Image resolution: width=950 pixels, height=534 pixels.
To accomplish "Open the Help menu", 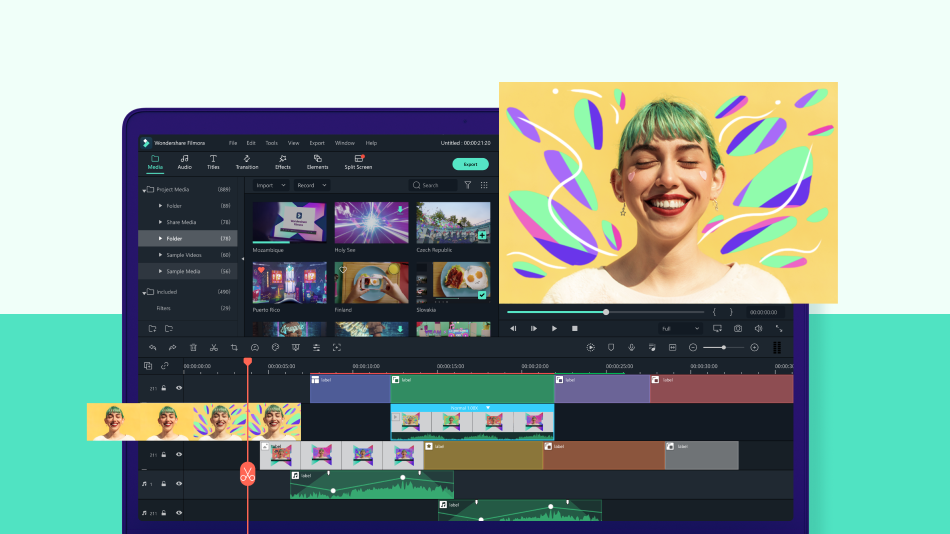I will (371, 143).
